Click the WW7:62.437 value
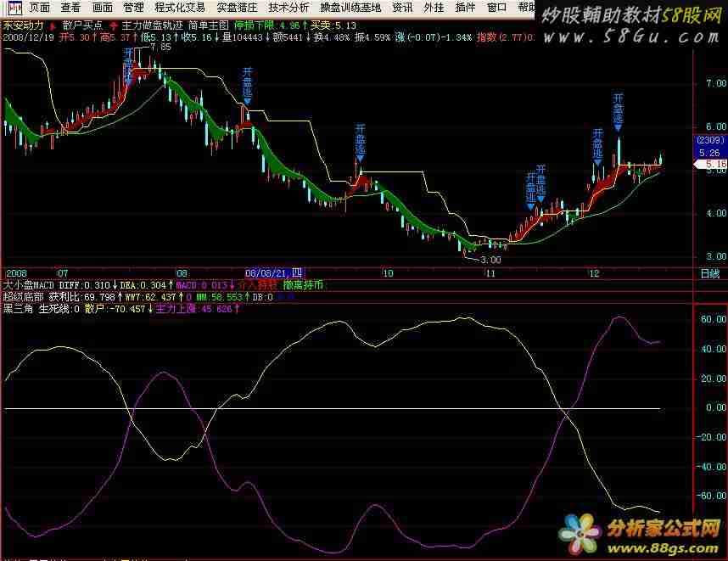 pyautogui.click(x=150, y=297)
